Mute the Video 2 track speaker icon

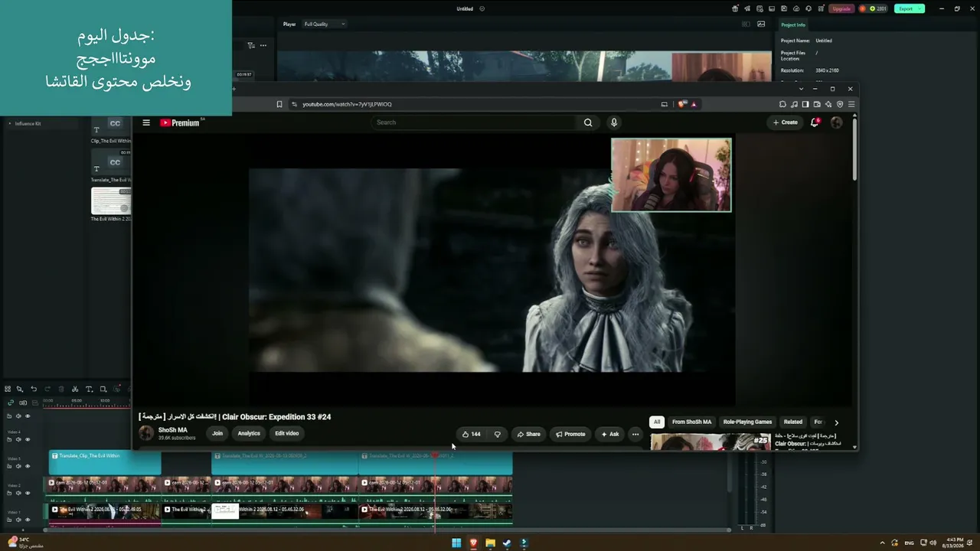[18, 493]
